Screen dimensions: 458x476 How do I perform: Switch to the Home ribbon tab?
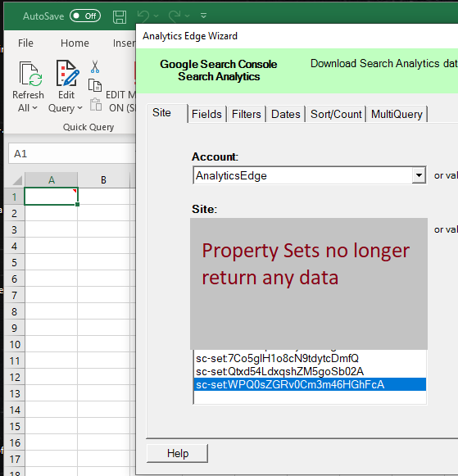(x=75, y=43)
